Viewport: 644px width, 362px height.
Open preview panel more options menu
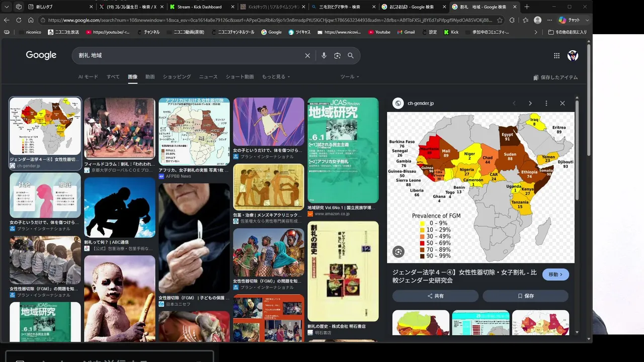click(x=546, y=103)
